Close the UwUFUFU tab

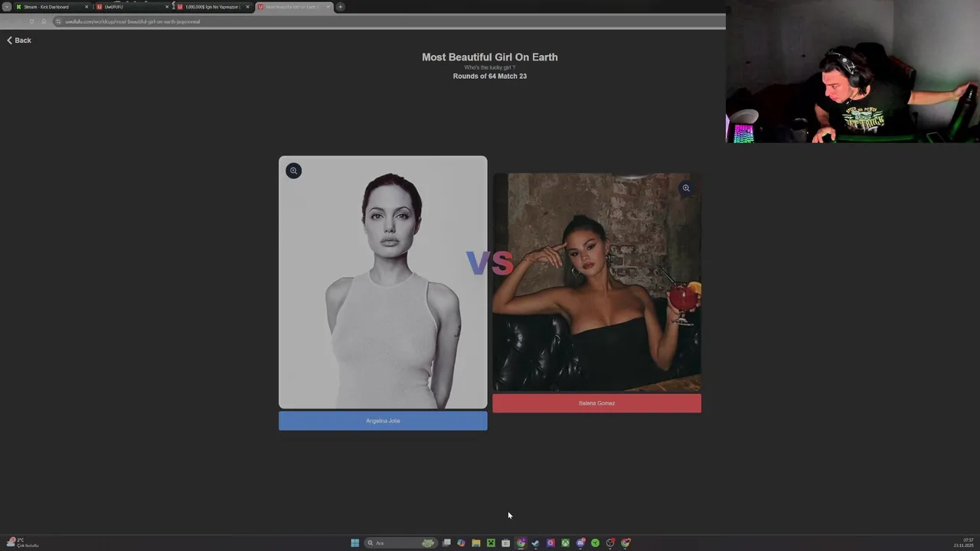click(167, 7)
